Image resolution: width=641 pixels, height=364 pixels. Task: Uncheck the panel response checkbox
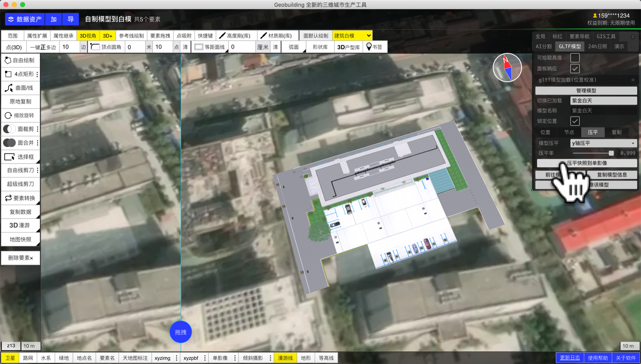575,69
